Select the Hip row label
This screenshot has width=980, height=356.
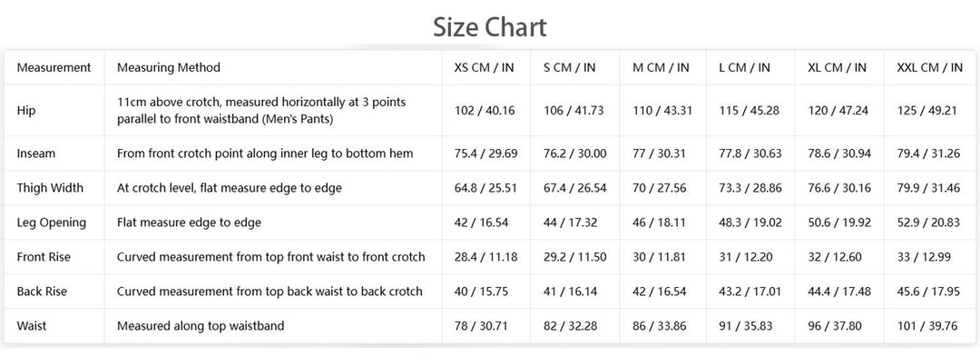click(26, 111)
